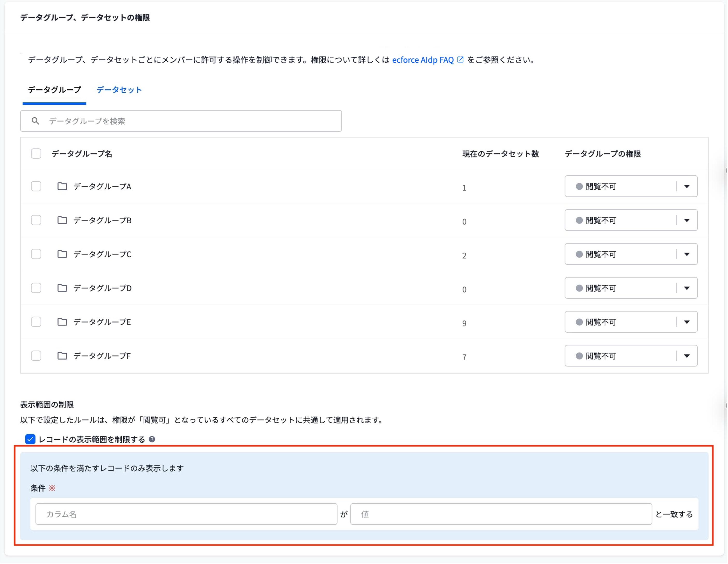
Task: Click the folder icon for データグループD
Action: (62, 288)
